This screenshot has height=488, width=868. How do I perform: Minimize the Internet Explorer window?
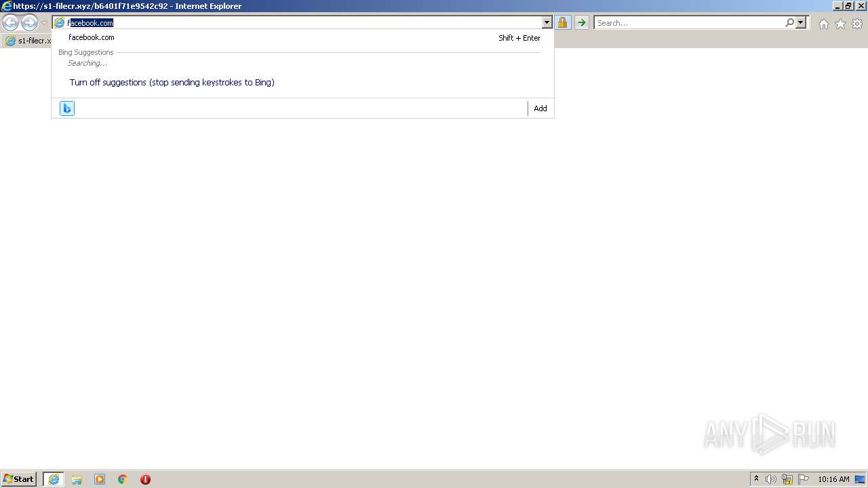[837, 6]
